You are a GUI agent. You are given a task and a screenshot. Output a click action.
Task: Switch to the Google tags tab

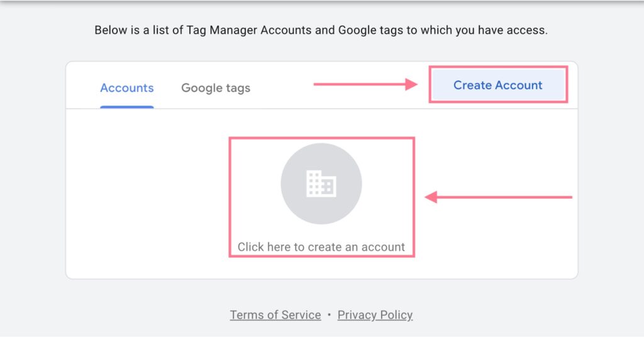(x=216, y=88)
